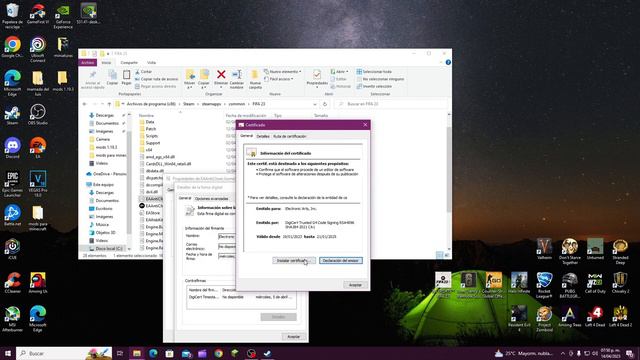Open the VEGAS Pro desktop icon
Viewport: 640px width, 360px height.
tap(38, 184)
